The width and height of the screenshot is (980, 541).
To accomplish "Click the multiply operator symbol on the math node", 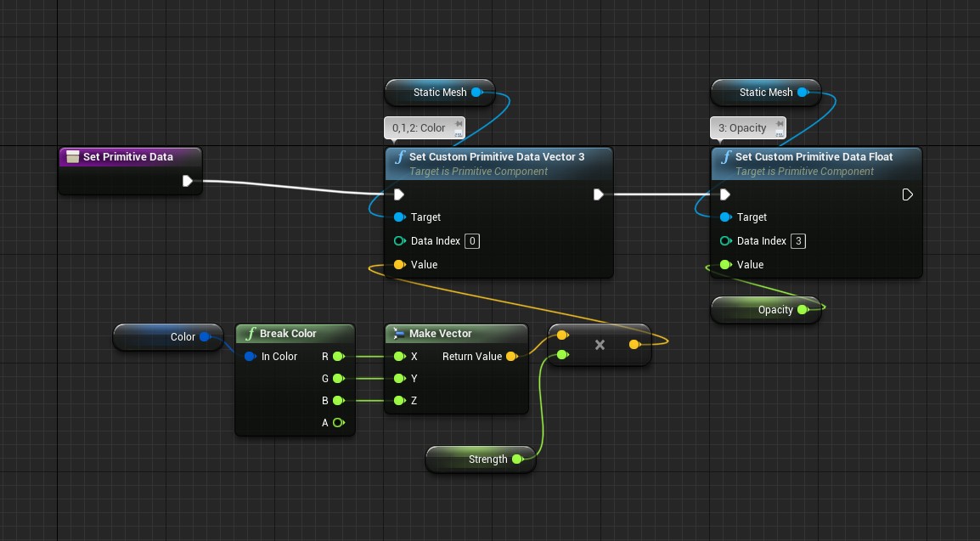I will pos(600,345).
